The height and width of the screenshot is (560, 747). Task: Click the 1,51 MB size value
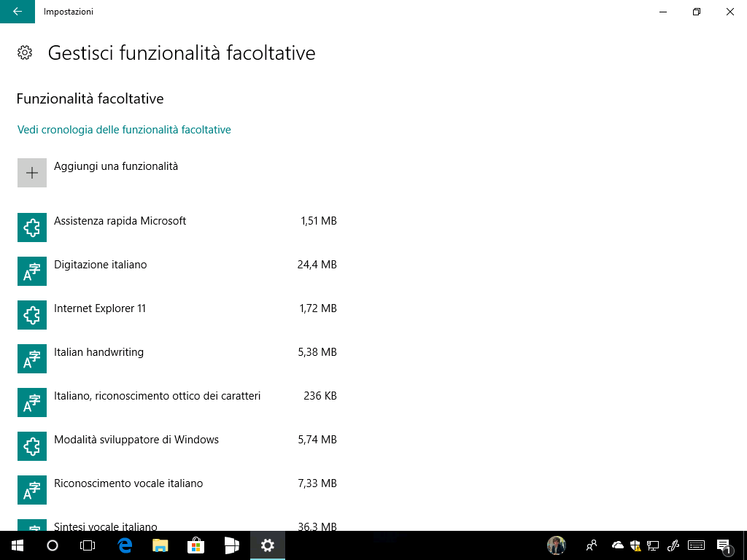pyautogui.click(x=319, y=221)
